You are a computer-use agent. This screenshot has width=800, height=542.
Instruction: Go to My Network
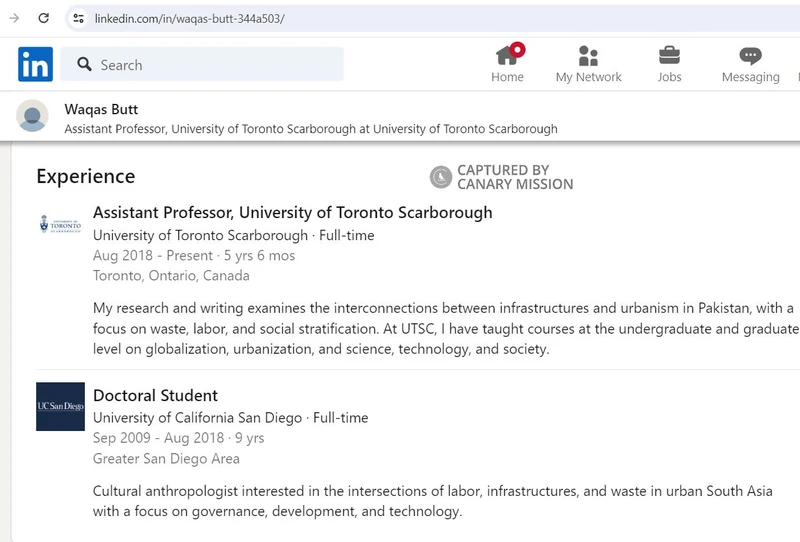pos(588,57)
